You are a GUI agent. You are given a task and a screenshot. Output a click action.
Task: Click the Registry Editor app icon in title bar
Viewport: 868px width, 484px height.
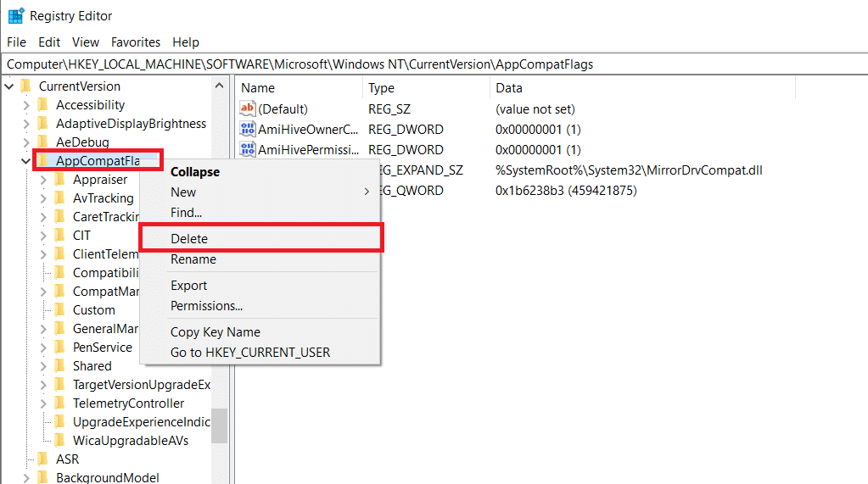pyautogui.click(x=16, y=15)
